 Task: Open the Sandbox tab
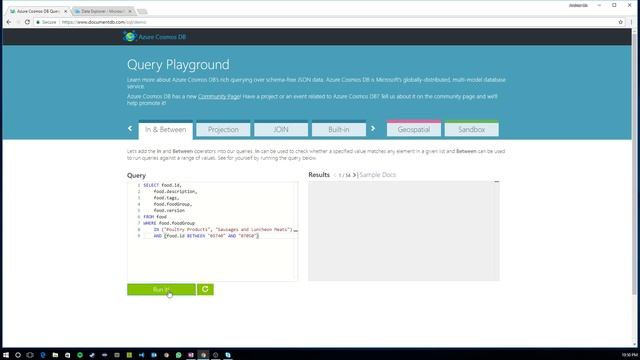click(471, 129)
